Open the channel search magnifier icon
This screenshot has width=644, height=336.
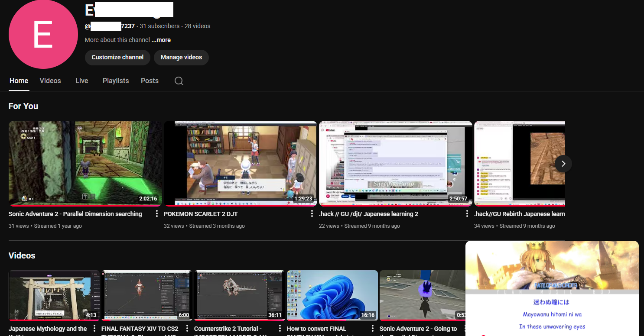coord(179,81)
